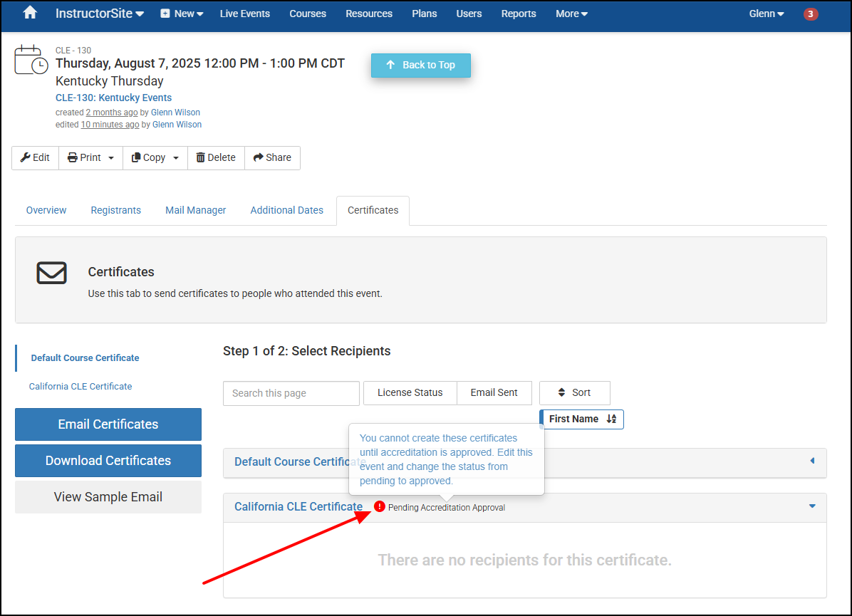This screenshot has height=616, width=852.
Task: Open the Plans page
Action: [425, 14]
